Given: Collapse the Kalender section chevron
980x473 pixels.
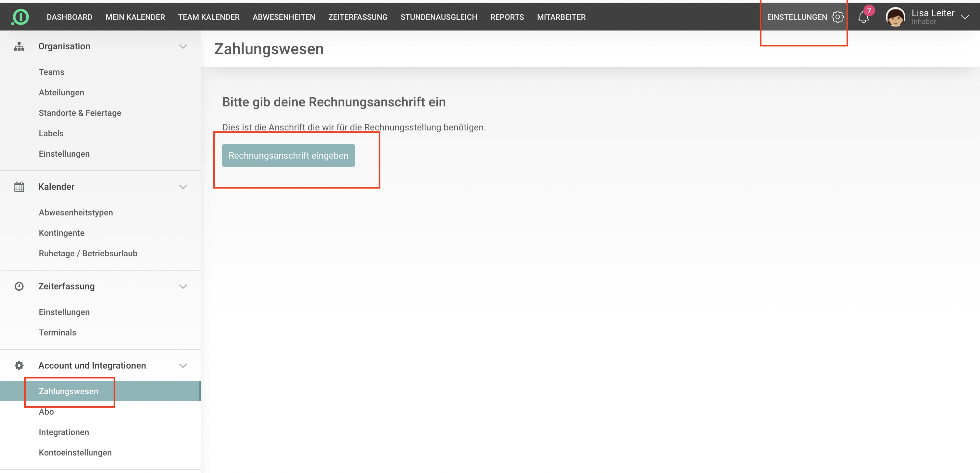Looking at the screenshot, I should pos(183,187).
